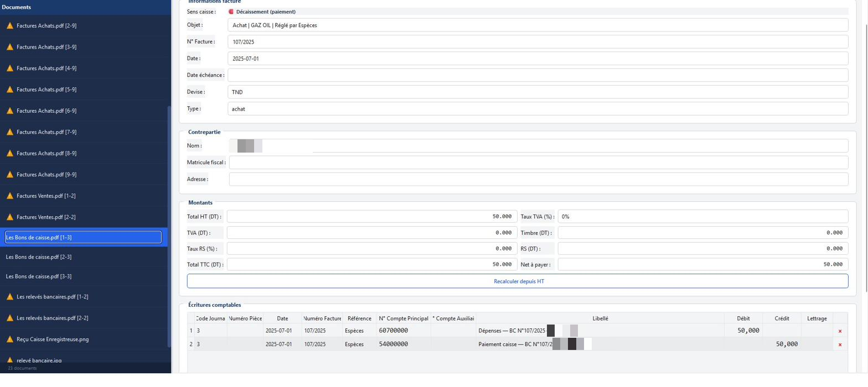Screen dimensions: 868x387
Task: Delete accounting entry row 2 with red x
Action: click(x=840, y=344)
